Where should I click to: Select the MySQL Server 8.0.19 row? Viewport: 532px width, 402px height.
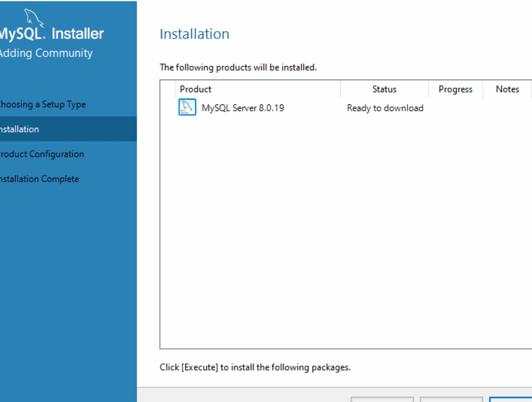pyautogui.click(x=345, y=108)
